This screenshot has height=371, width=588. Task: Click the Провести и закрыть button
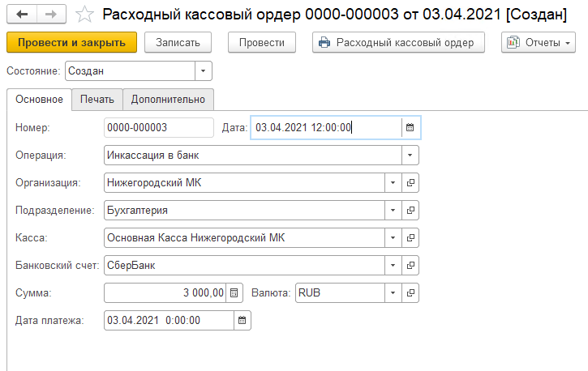click(71, 42)
